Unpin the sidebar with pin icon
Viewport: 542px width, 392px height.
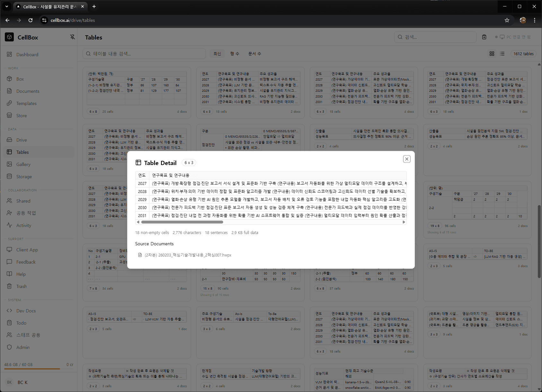72,37
